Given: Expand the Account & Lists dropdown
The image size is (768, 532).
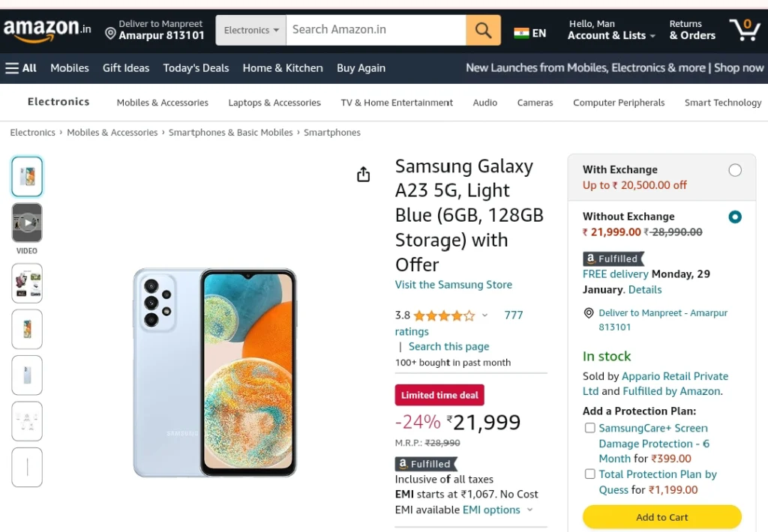Looking at the screenshot, I should 611,30.
